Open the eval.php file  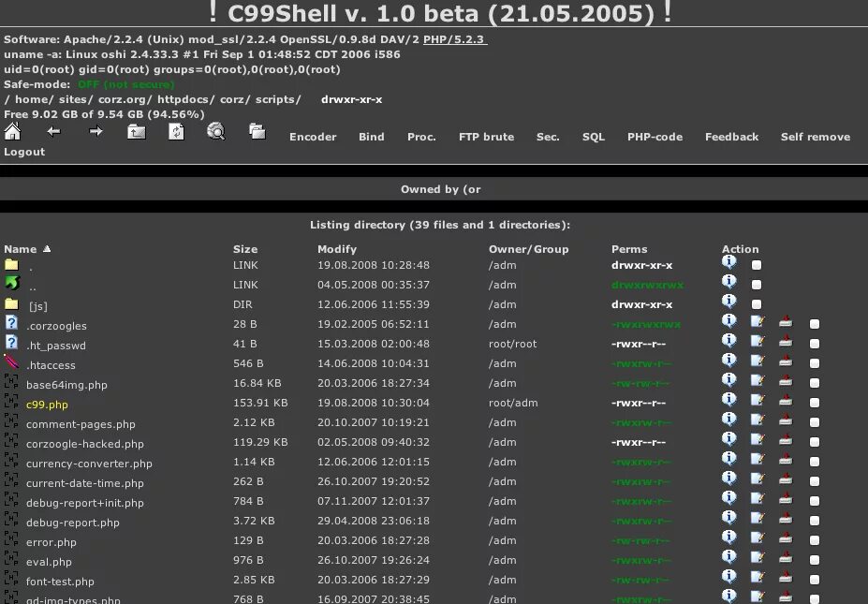pos(49,562)
